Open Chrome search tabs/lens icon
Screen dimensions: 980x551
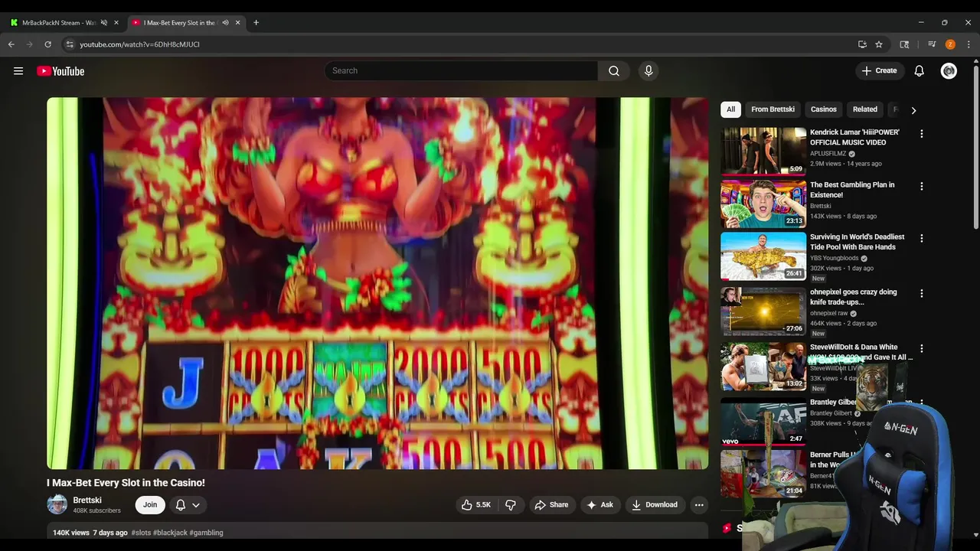(x=904, y=44)
